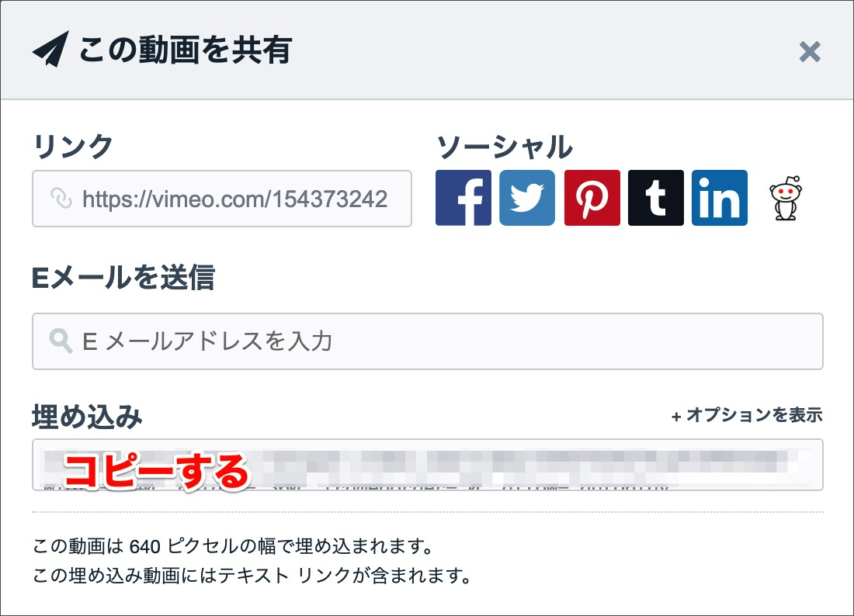Click the リンク section heading
Screen dimensions: 854x616
tap(73, 147)
